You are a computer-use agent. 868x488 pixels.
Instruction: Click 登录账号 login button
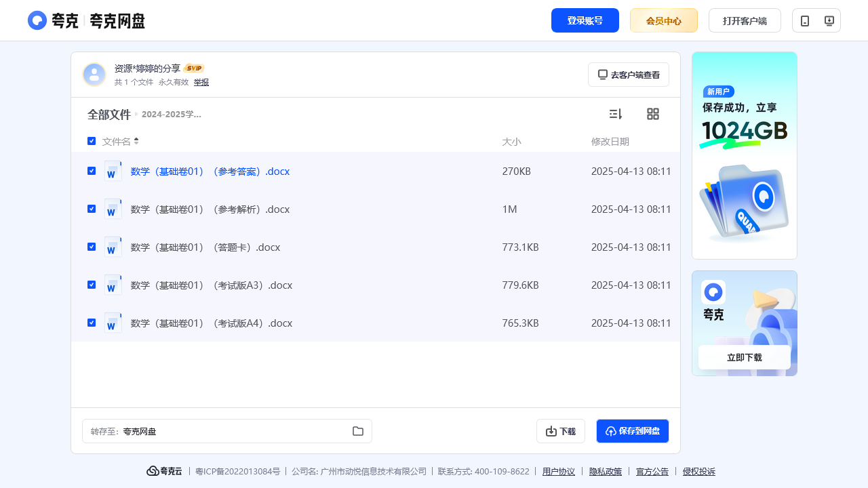pyautogui.click(x=585, y=20)
